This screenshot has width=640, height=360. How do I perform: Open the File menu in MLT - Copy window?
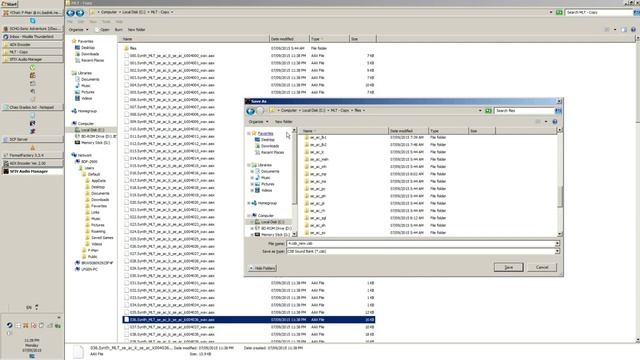pos(69,21)
